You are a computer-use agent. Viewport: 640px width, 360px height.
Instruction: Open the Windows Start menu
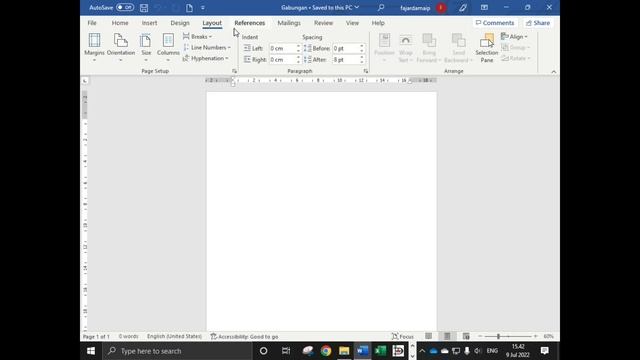pyautogui.click(x=91, y=351)
